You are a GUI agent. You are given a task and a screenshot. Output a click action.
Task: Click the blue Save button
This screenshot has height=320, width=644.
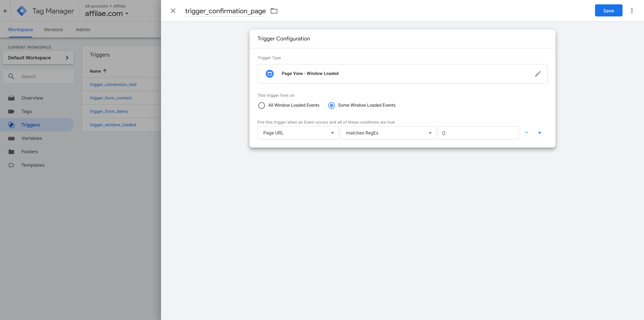pyautogui.click(x=608, y=11)
